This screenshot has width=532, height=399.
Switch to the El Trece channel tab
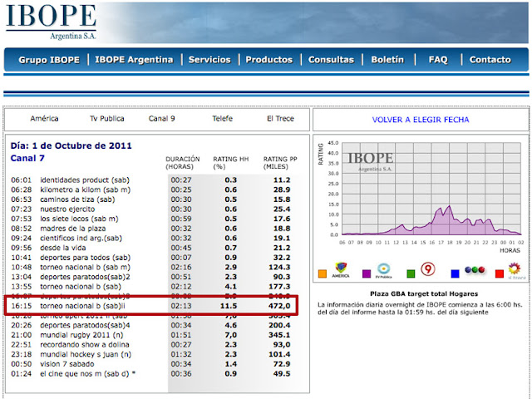click(x=280, y=118)
